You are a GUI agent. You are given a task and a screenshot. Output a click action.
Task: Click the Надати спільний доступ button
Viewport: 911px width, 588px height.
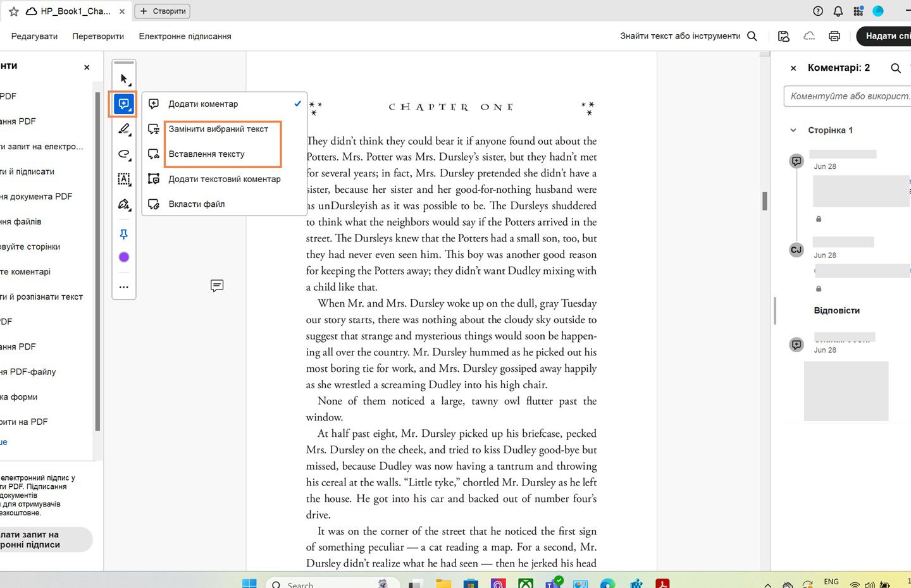click(x=884, y=36)
